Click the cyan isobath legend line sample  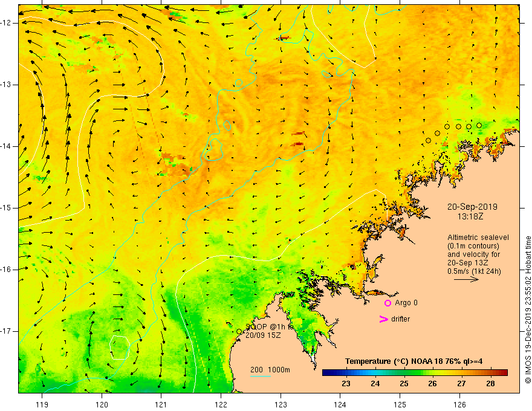(260, 376)
